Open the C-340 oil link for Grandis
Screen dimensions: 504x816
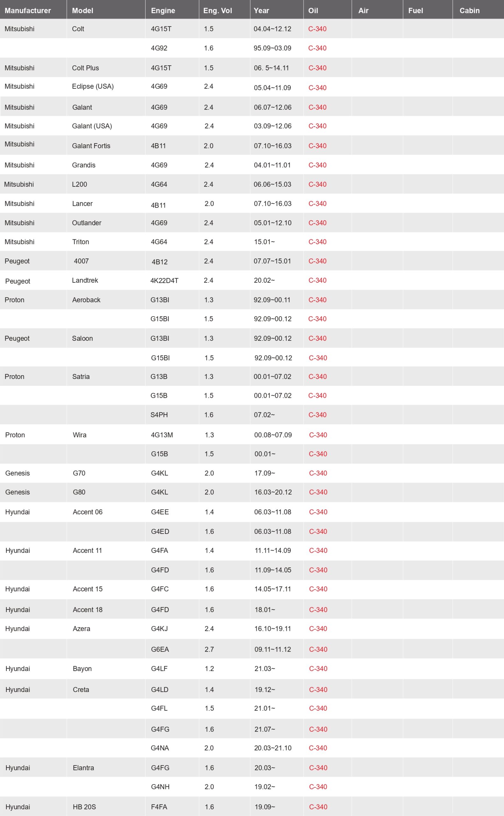point(317,165)
